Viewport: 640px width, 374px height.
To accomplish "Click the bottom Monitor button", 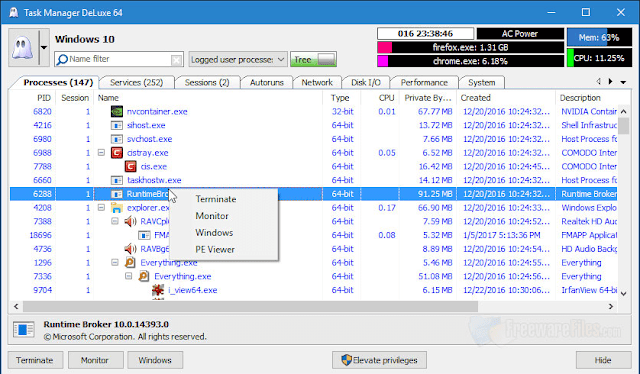I will [96, 360].
